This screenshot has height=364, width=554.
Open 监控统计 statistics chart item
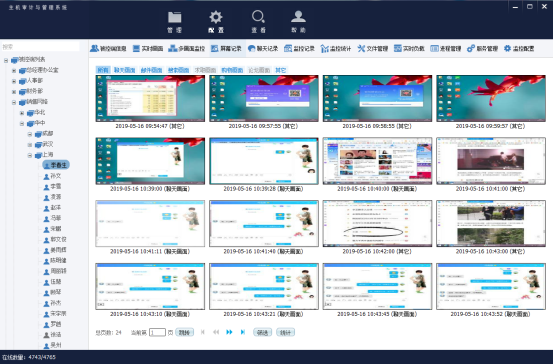pos(336,49)
